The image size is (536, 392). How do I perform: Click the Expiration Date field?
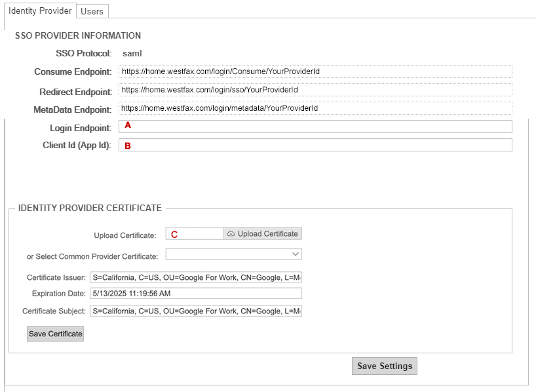(195, 293)
